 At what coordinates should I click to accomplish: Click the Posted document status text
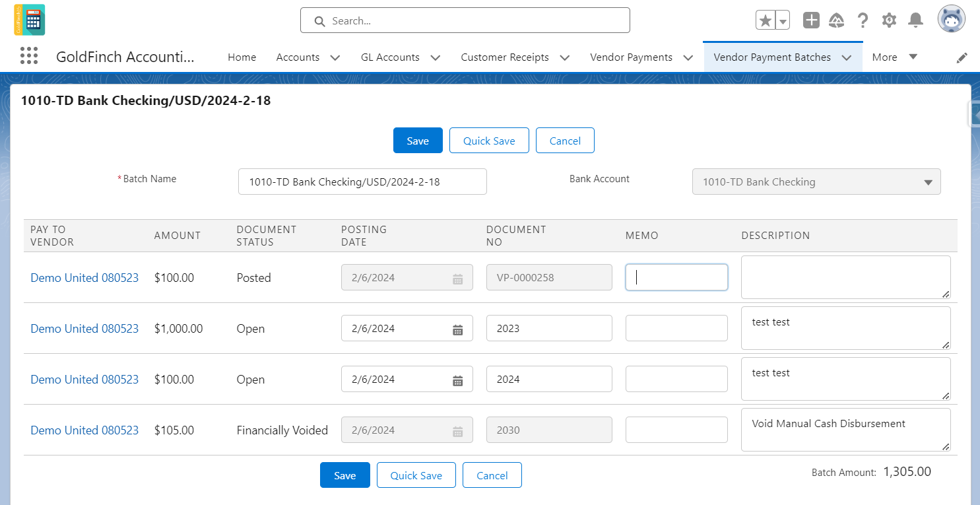pyautogui.click(x=254, y=278)
